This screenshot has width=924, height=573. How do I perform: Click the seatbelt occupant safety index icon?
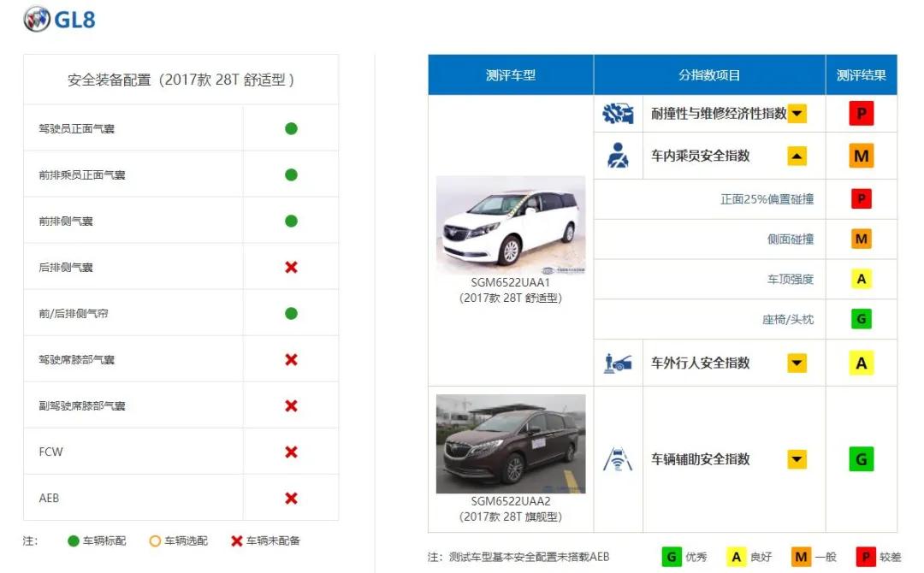619,156
